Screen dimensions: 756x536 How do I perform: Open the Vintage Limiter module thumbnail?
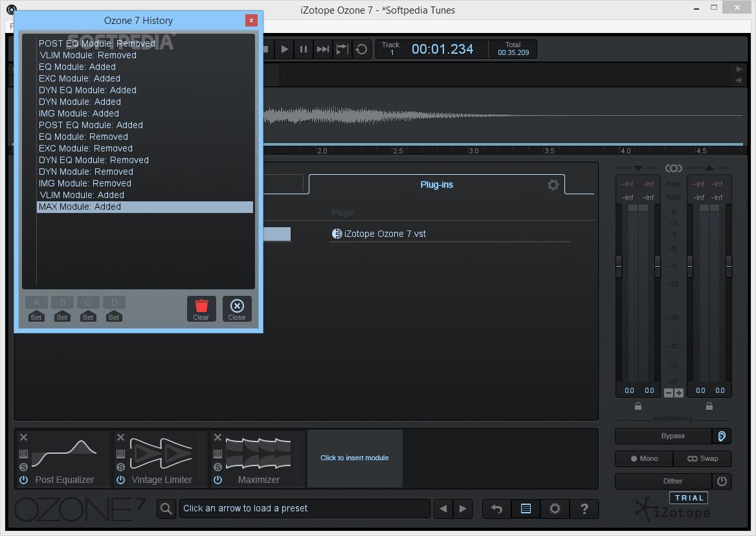[162, 454]
